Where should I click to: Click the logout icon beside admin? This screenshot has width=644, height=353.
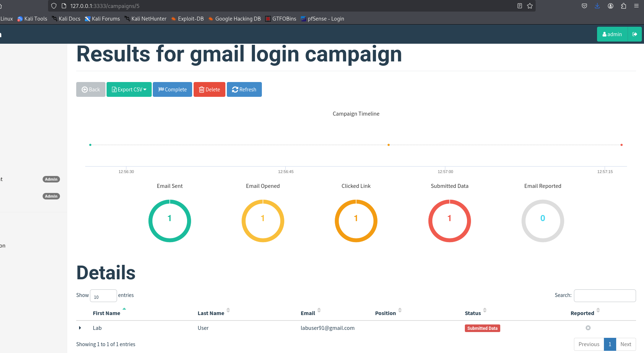pyautogui.click(x=635, y=34)
